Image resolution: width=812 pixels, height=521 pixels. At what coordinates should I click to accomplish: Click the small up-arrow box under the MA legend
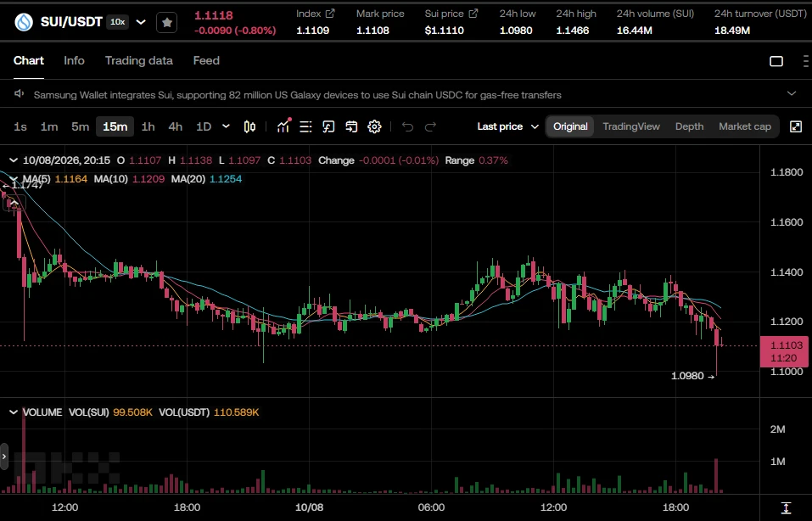coord(14,203)
